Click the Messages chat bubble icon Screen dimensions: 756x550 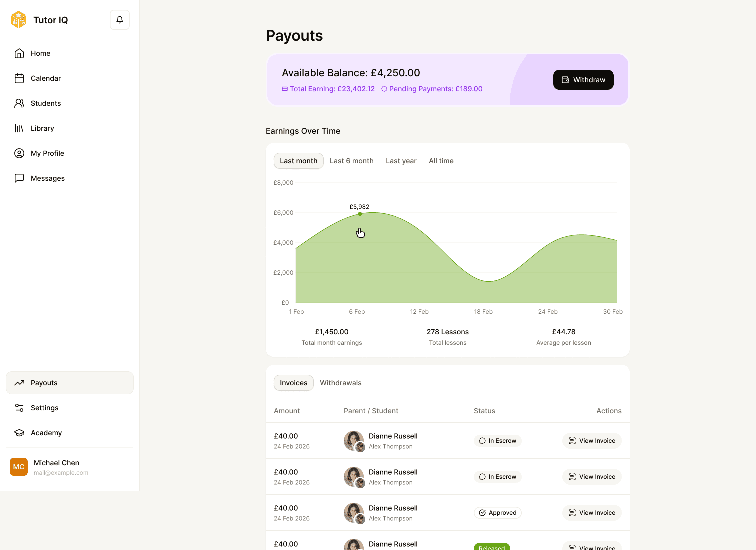pyautogui.click(x=19, y=178)
